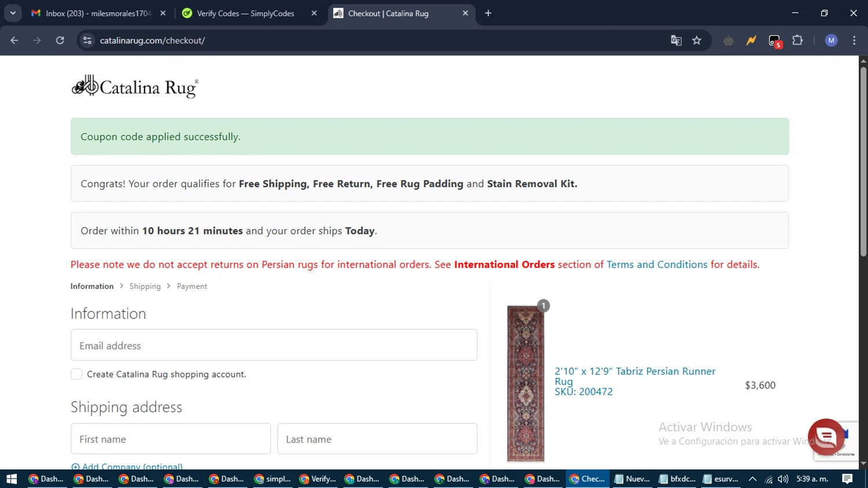868x488 pixels.
Task: Open the red live chat bubble
Action: tap(826, 437)
